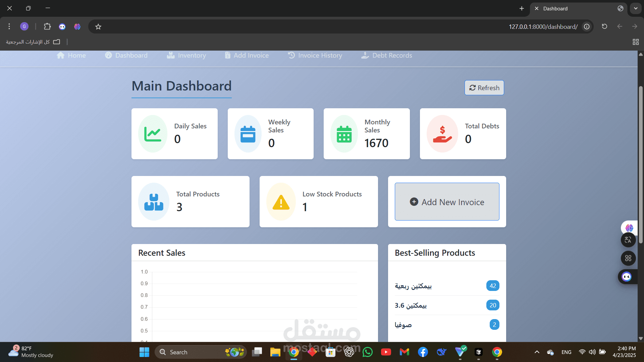Open ChatGPT from the taskbar
Screen dimensions: 644x362
[349, 352]
